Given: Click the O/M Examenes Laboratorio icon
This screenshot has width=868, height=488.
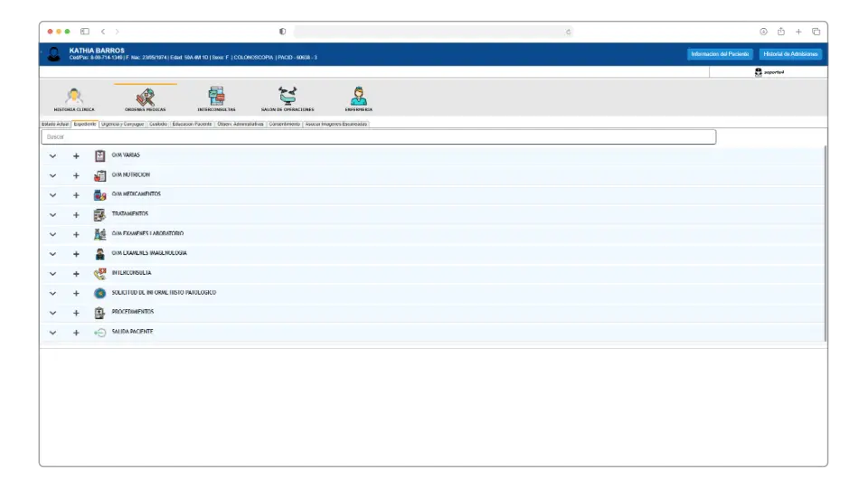Looking at the screenshot, I should [100, 234].
